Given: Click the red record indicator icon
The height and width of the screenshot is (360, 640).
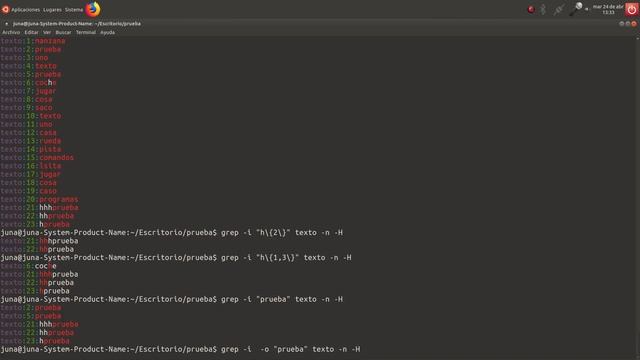Looking at the screenshot, I should pos(531,9).
